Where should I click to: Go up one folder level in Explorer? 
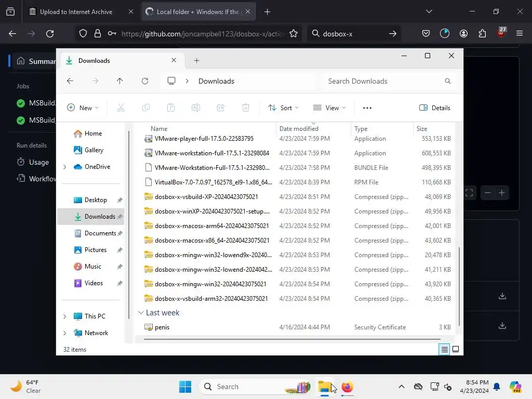(x=120, y=81)
